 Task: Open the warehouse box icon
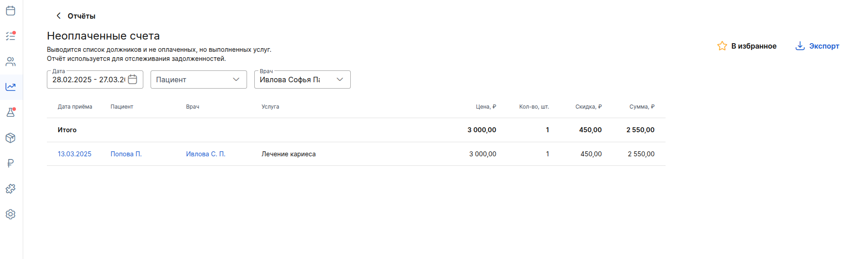tap(10, 138)
